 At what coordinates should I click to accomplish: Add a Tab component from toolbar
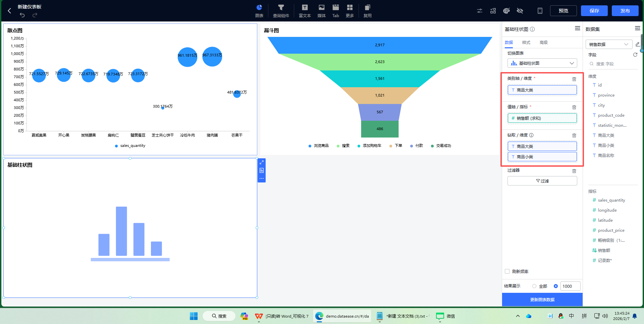(x=336, y=11)
